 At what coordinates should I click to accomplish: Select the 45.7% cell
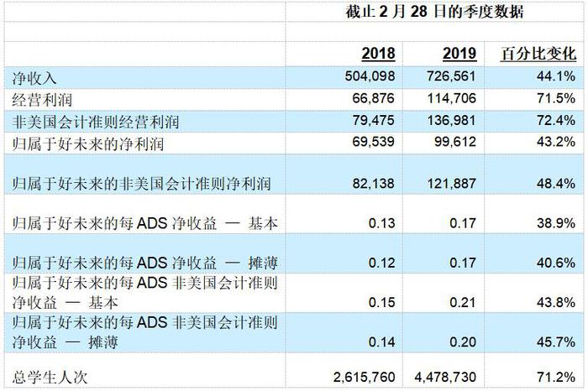tap(556, 342)
